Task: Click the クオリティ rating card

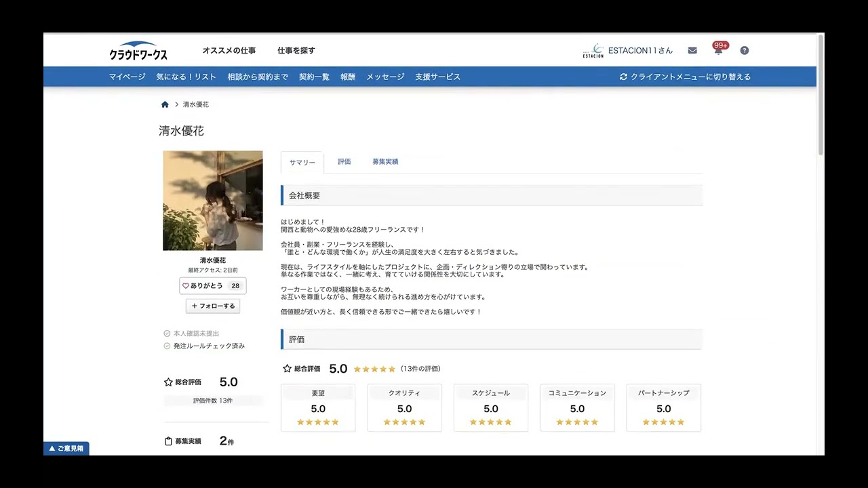Action: [x=405, y=408]
